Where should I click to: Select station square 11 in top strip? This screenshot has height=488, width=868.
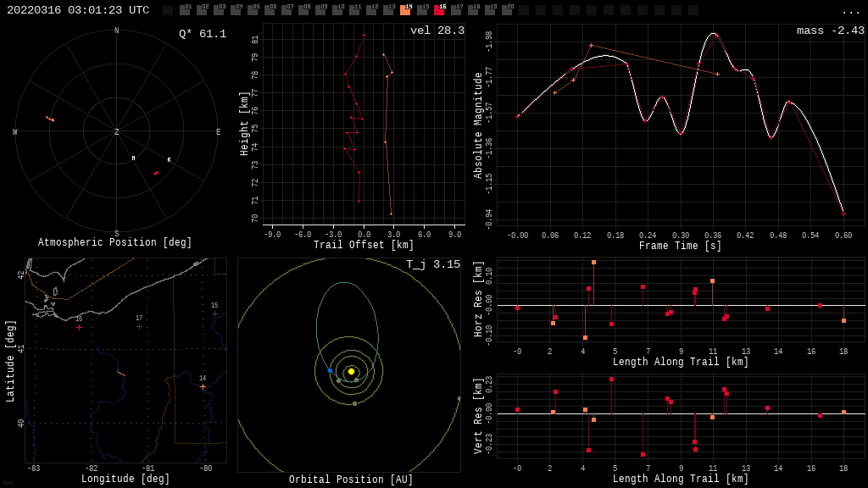(x=354, y=10)
